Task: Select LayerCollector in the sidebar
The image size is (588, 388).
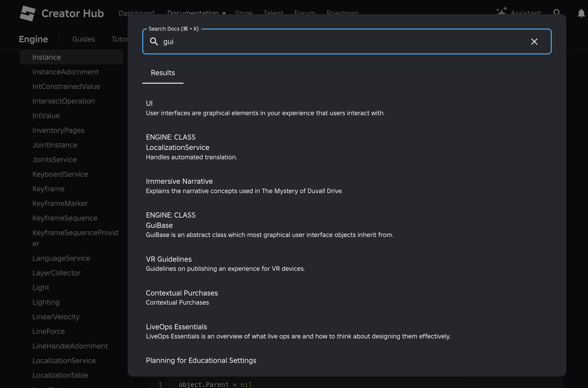Action: coord(56,273)
